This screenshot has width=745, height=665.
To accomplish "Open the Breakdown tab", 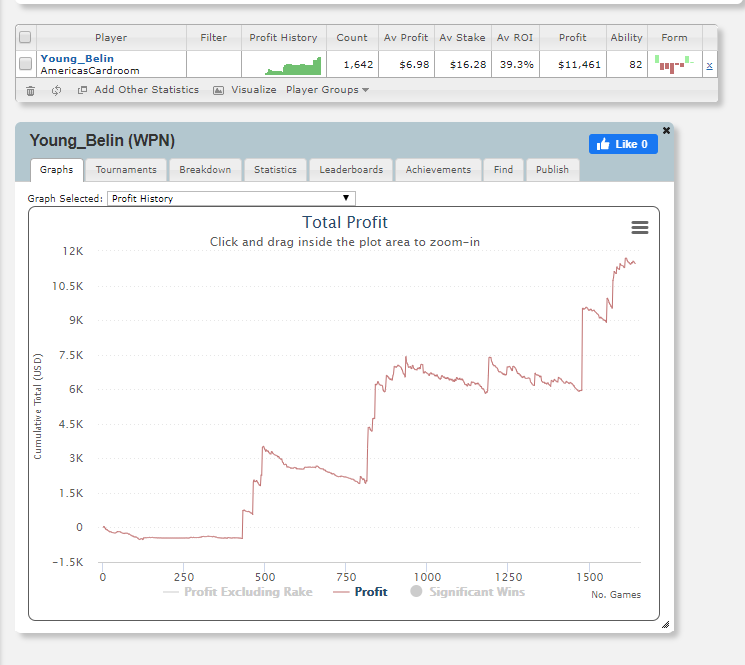I will [x=205, y=170].
